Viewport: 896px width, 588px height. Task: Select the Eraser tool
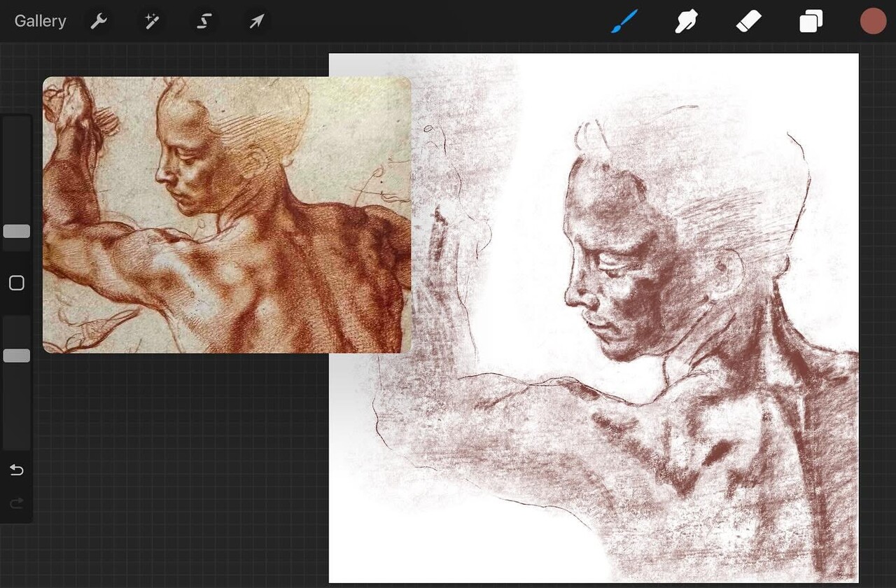(748, 21)
